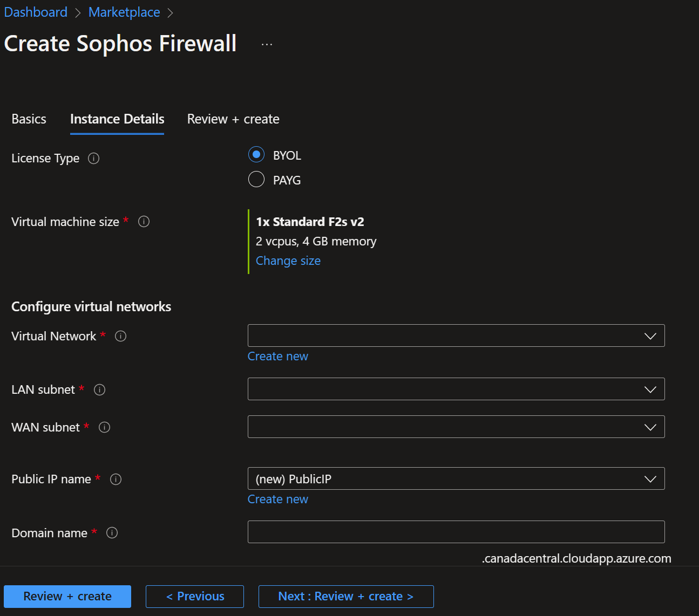
Task: Click the blue Review + create button
Action: coord(67,597)
